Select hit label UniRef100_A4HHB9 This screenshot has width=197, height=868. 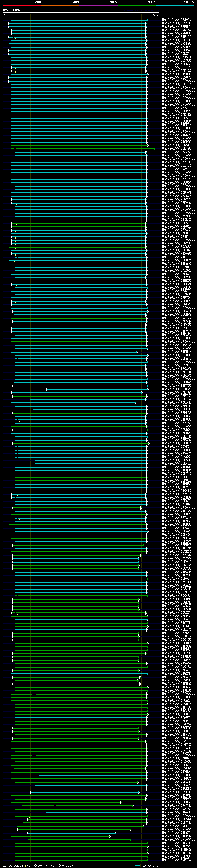pyautogui.click(x=177, y=484)
